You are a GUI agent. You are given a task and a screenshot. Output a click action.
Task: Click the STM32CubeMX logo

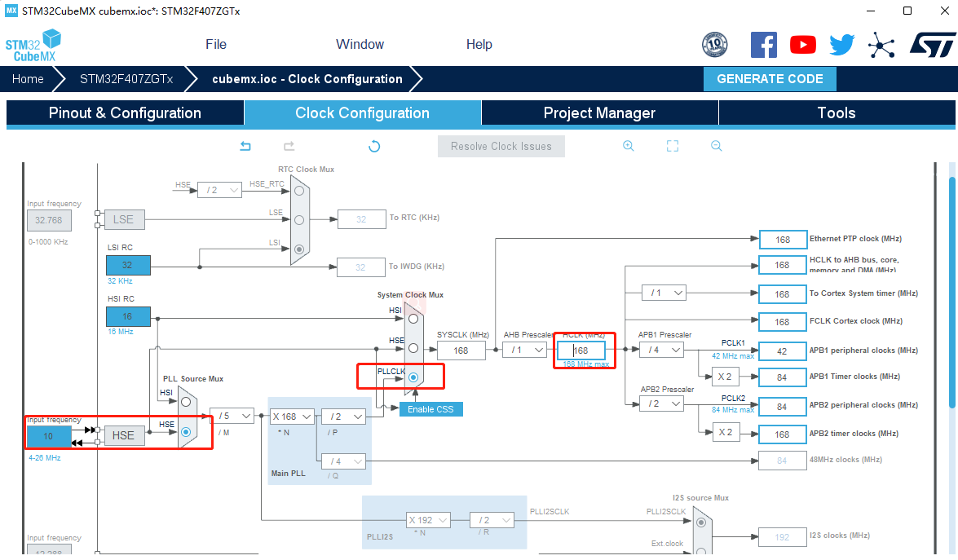click(33, 45)
